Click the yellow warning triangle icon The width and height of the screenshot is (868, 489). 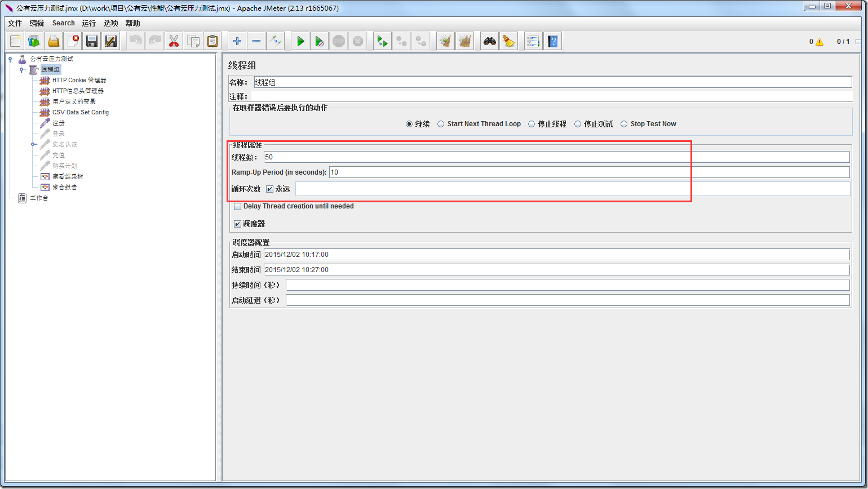(x=820, y=42)
